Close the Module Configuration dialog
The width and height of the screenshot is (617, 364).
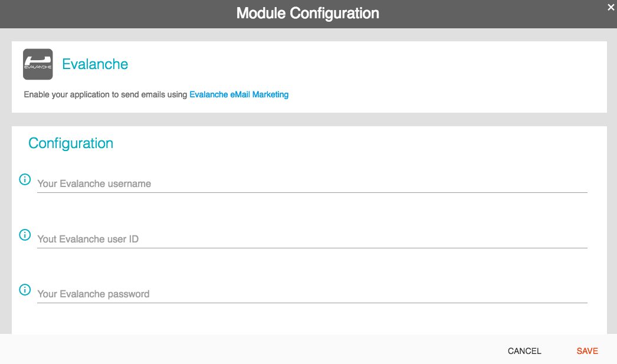[x=611, y=7]
